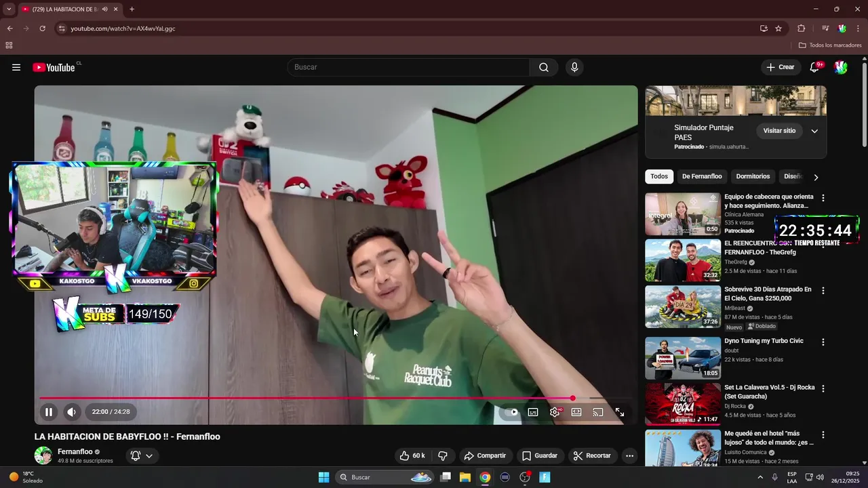Open the Dj Rocka Set La Calavera thumbnail
Screen dimensions: 868x488
click(683, 404)
